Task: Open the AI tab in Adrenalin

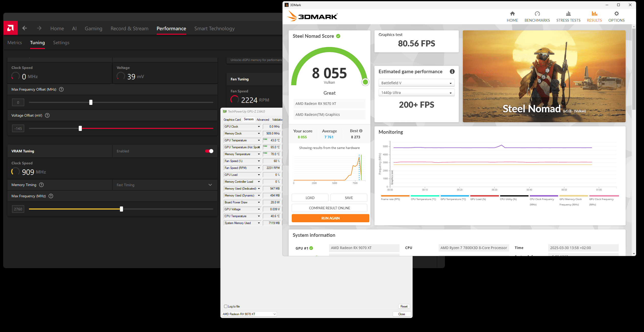Action: 74,28
